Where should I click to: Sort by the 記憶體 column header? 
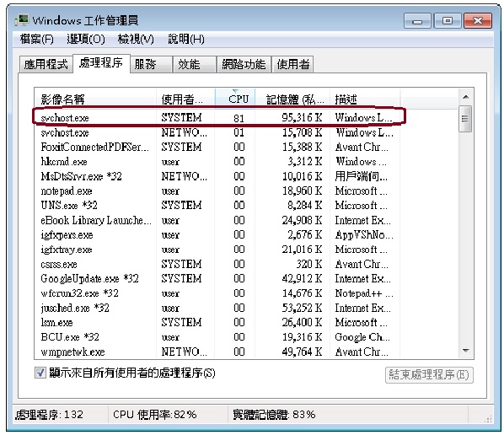pyautogui.click(x=292, y=98)
